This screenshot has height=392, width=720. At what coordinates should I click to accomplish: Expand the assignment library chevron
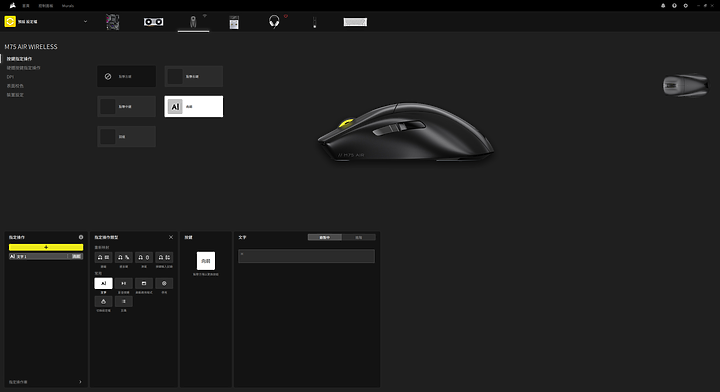point(80,382)
